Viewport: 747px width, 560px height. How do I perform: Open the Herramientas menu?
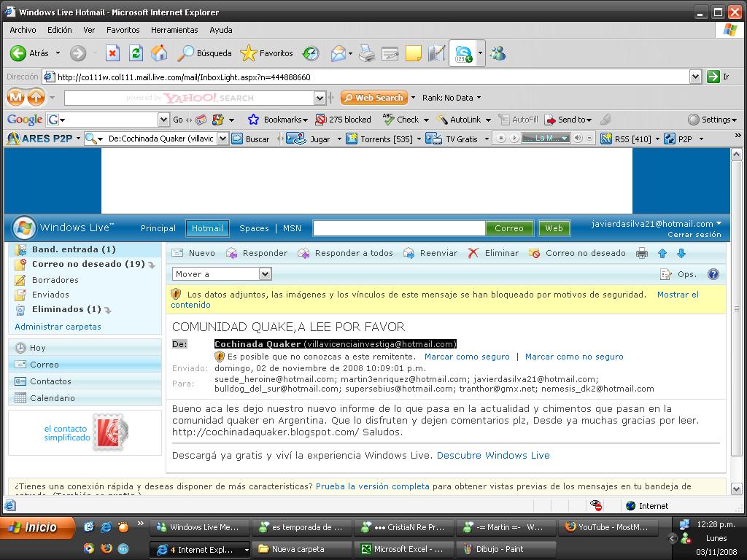(x=174, y=30)
